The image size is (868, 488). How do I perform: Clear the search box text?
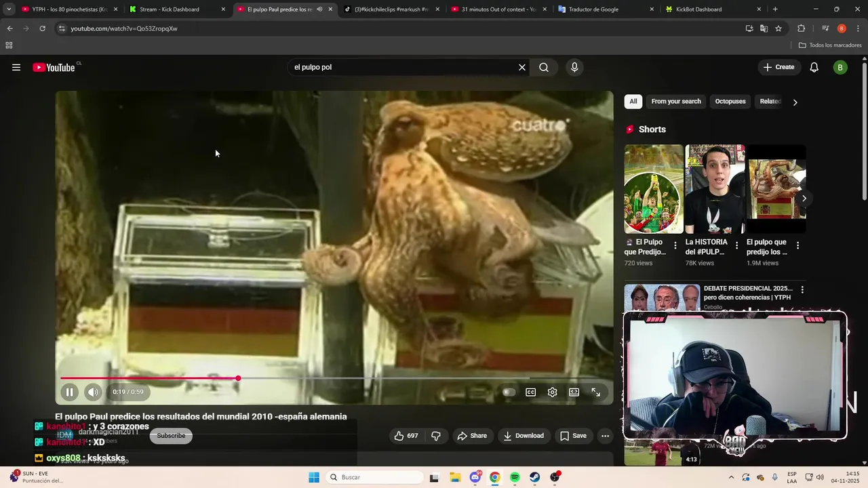[522, 67]
